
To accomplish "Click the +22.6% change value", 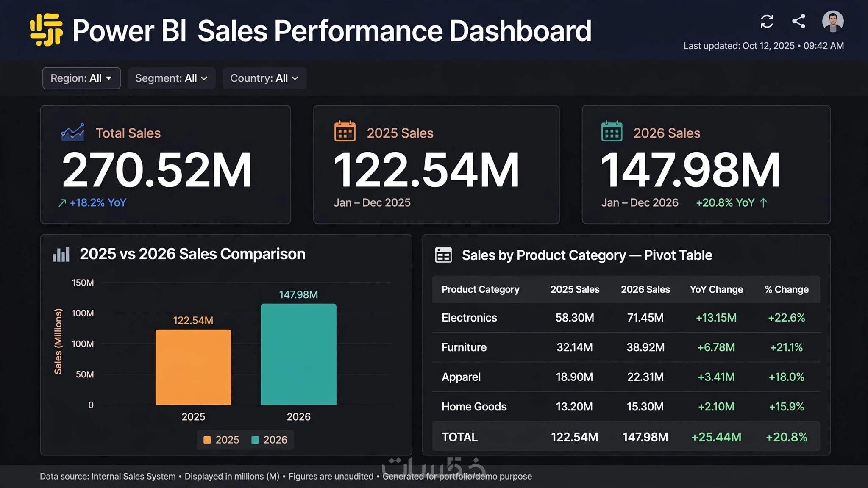I will point(787,318).
